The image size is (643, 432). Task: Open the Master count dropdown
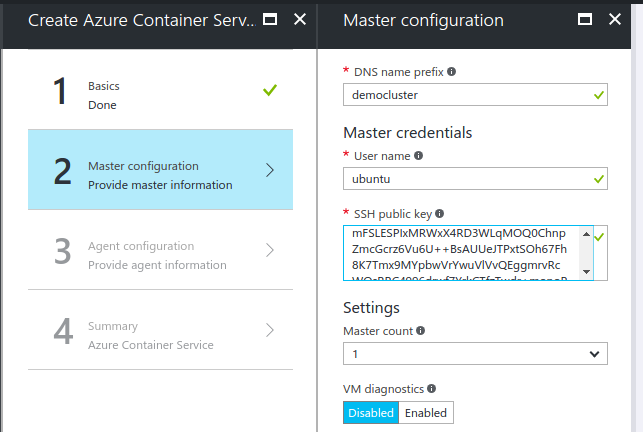(475, 354)
